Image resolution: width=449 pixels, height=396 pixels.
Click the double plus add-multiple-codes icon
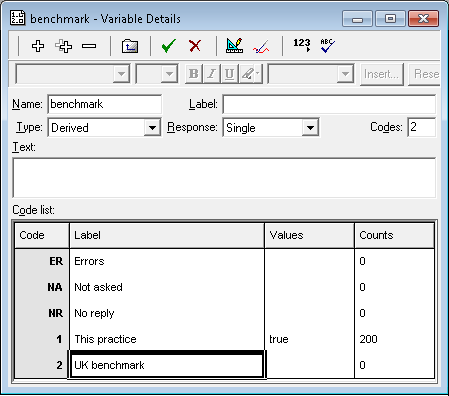click(63, 46)
